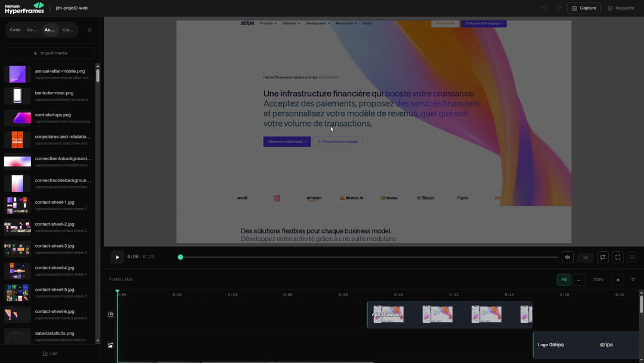Open playback speed 1x selector
The width and height of the screenshot is (644, 363).
click(585, 257)
